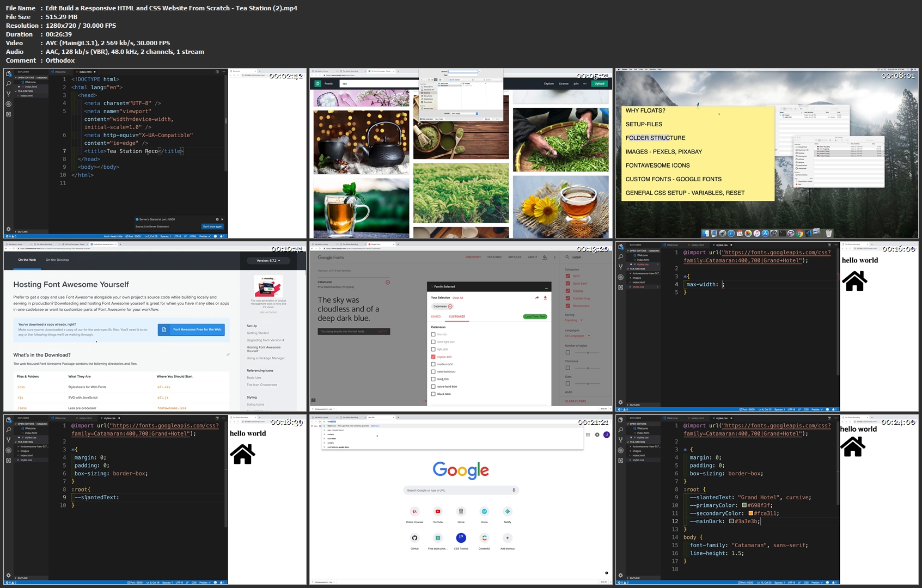Click Font Awesome Free for the Web button

(x=191, y=329)
